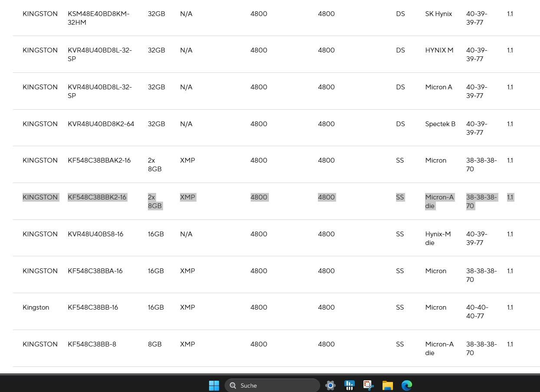This screenshot has width=540, height=392.
Task: Click 16GB in KVR48U40BS8-16 row
Action: 156,234
